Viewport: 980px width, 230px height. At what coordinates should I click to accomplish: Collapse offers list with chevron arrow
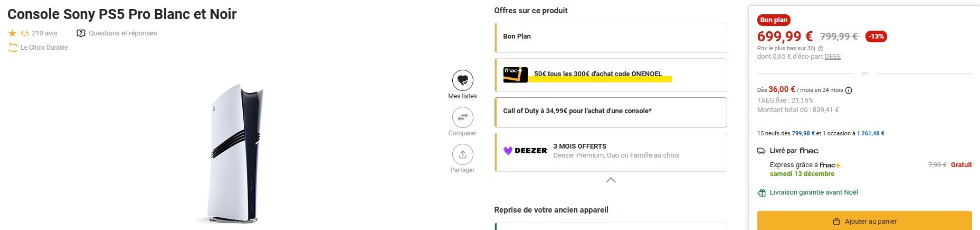pyautogui.click(x=611, y=180)
